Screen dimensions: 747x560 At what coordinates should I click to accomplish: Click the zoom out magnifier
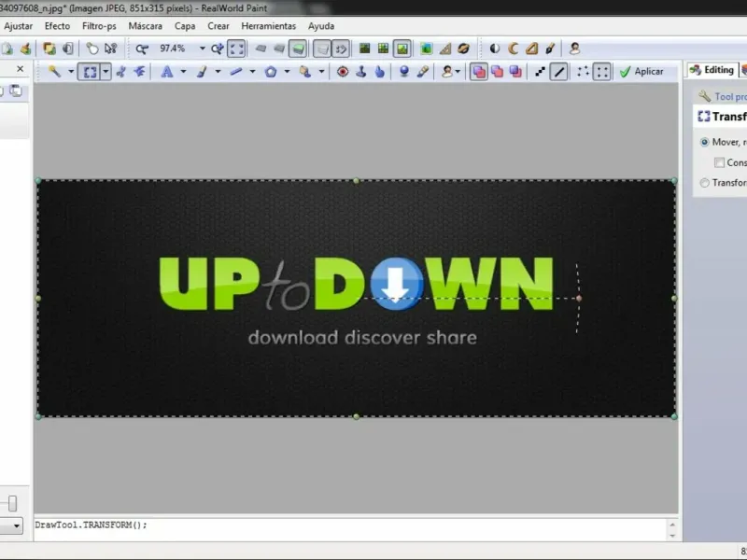pyautogui.click(x=142, y=49)
